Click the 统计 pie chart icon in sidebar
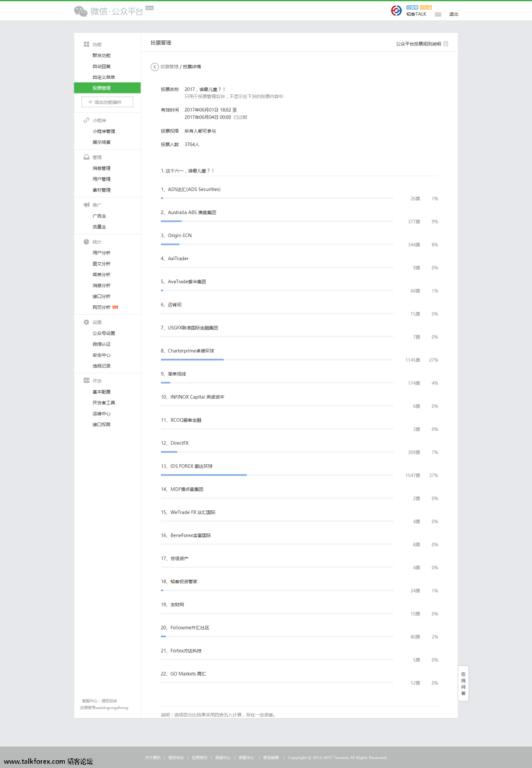 click(x=87, y=242)
